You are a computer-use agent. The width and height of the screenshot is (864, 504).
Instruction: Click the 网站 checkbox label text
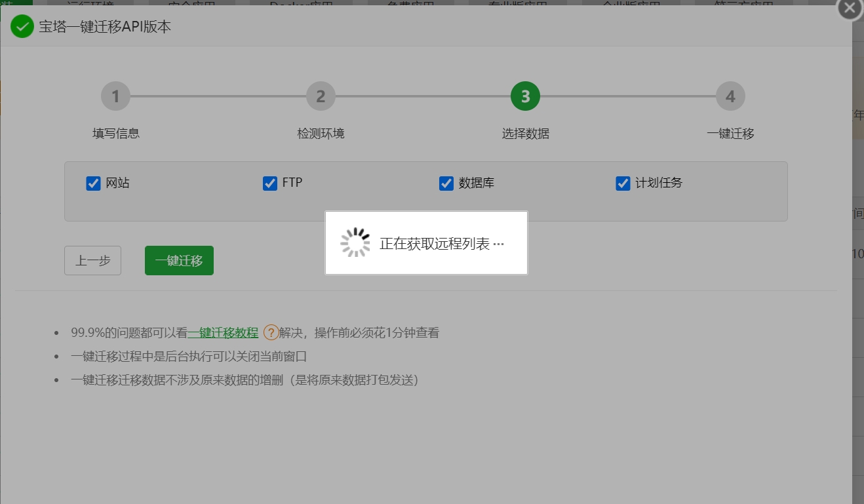(x=118, y=183)
